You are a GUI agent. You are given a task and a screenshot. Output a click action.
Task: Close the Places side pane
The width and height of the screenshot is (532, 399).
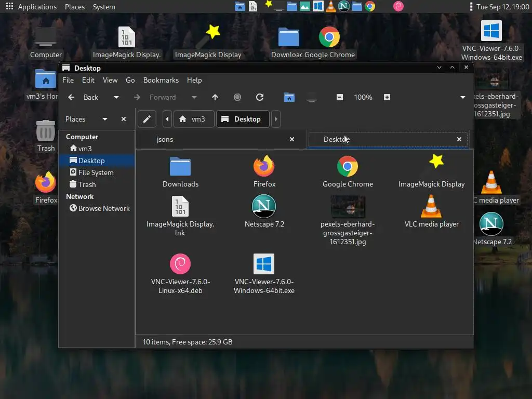124,119
